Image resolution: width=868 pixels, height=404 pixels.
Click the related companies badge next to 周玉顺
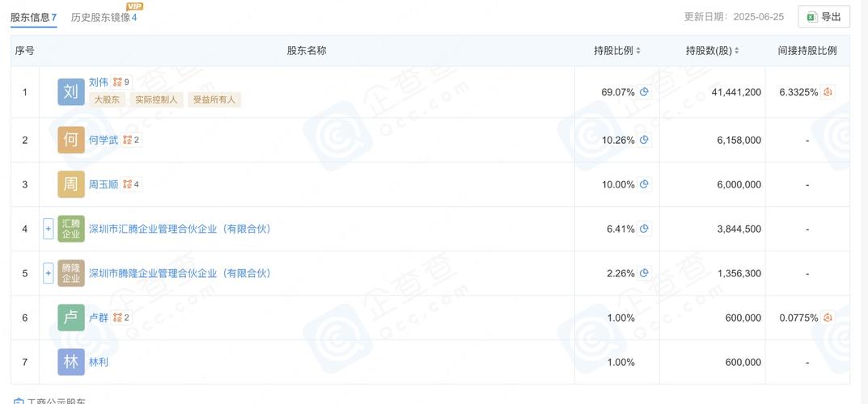pos(131,184)
